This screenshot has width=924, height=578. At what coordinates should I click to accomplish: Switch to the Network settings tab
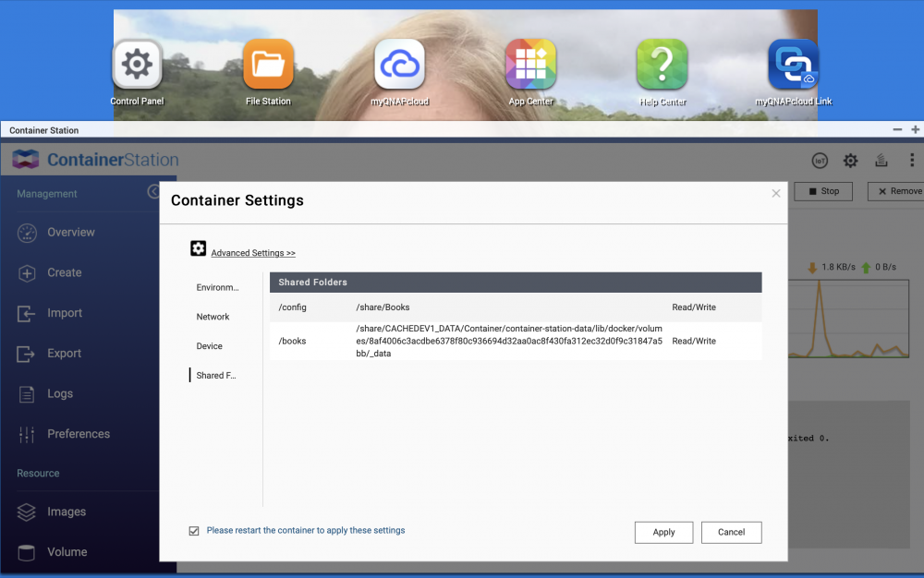point(213,317)
